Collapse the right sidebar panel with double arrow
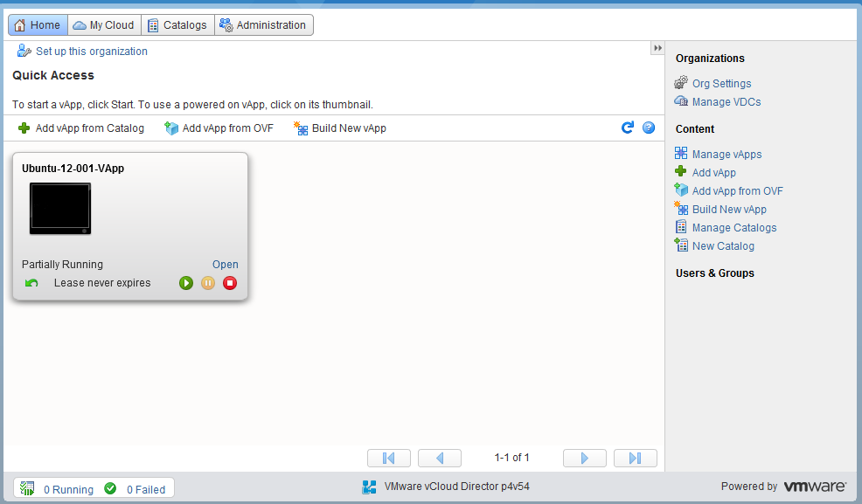Image resolution: width=862 pixels, height=504 pixels. click(x=657, y=48)
